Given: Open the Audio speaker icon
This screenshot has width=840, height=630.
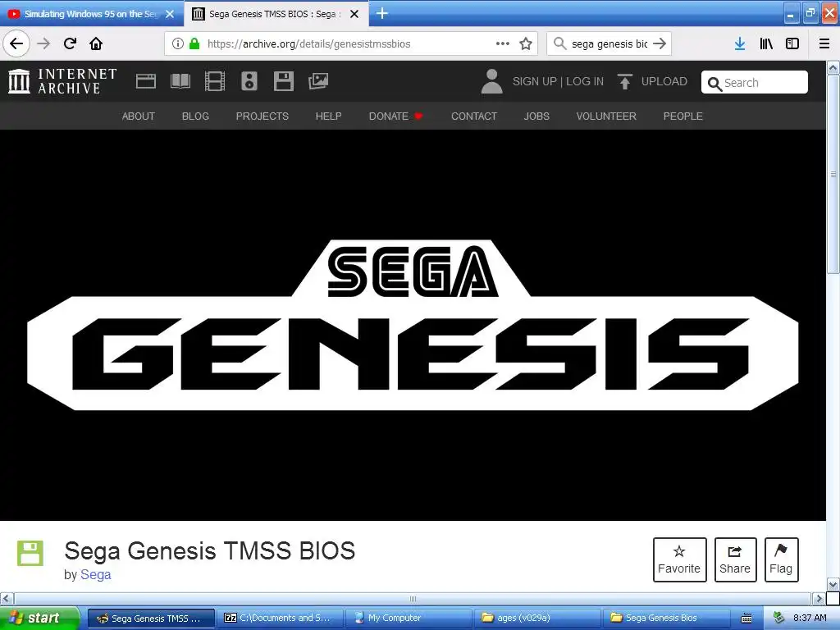Looking at the screenshot, I should tap(249, 81).
